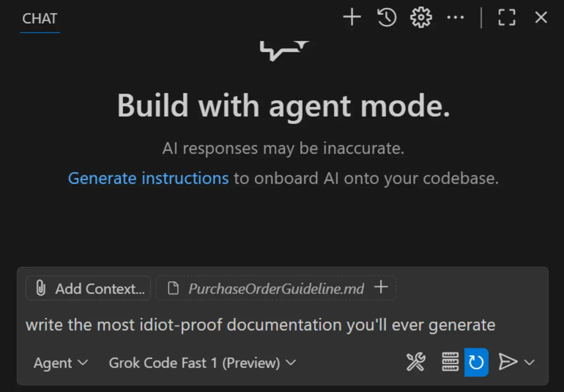Start a new chat with plus icon

352,18
